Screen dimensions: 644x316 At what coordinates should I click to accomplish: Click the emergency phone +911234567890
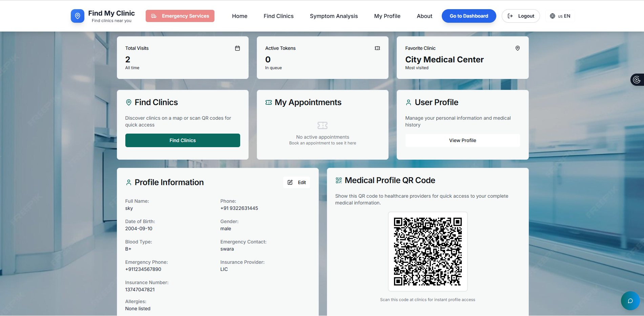[x=143, y=269]
